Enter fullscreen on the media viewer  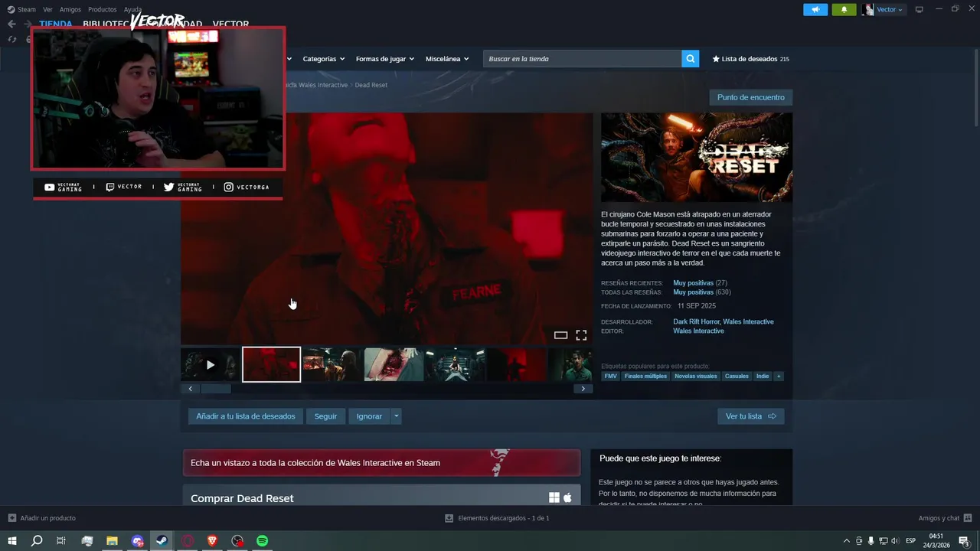581,335
